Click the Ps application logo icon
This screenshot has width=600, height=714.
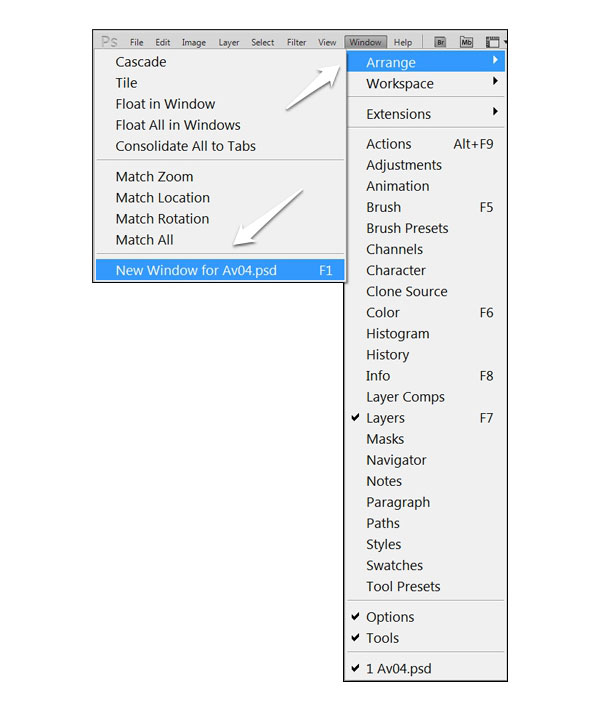tap(109, 42)
